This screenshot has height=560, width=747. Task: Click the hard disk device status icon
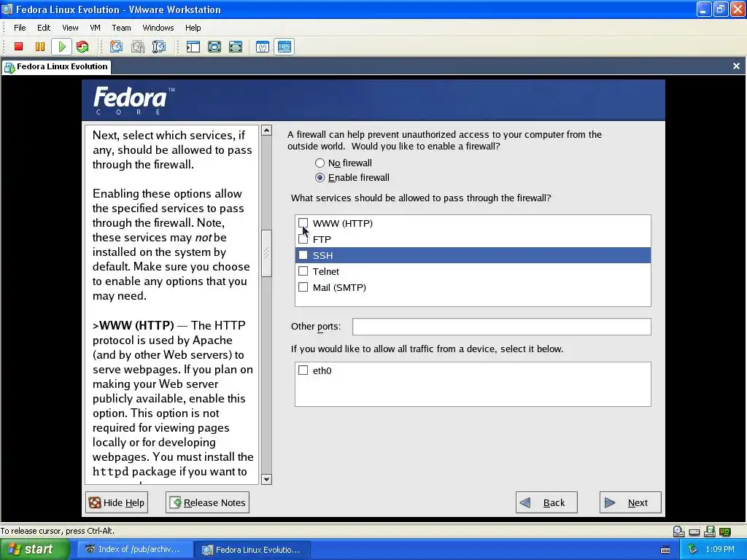click(x=694, y=532)
